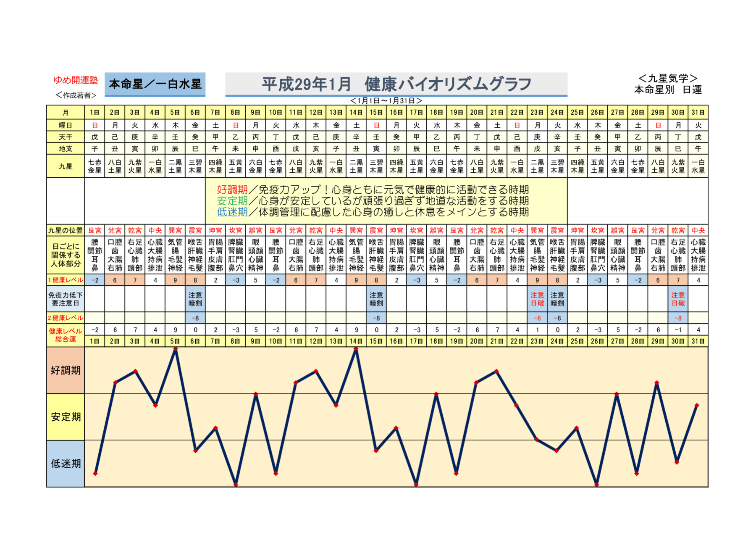Select the 本命星／一白水星 blue box
Viewport: 756px width, 535px height.
(155, 84)
